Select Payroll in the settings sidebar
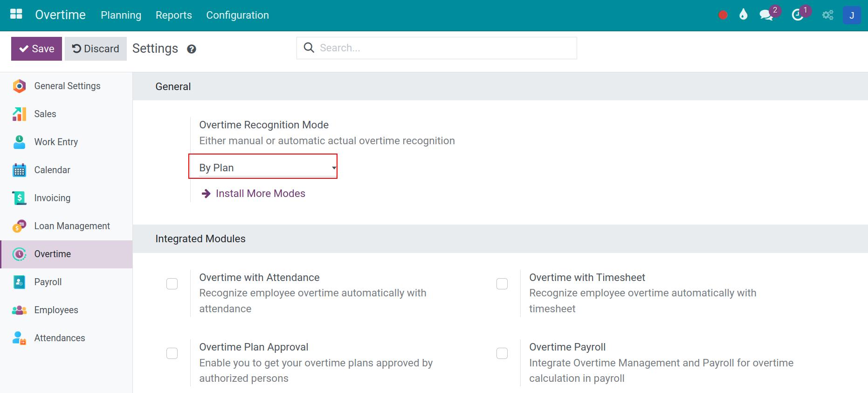The width and height of the screenshot is (868, 393). (x=48, y=282)
